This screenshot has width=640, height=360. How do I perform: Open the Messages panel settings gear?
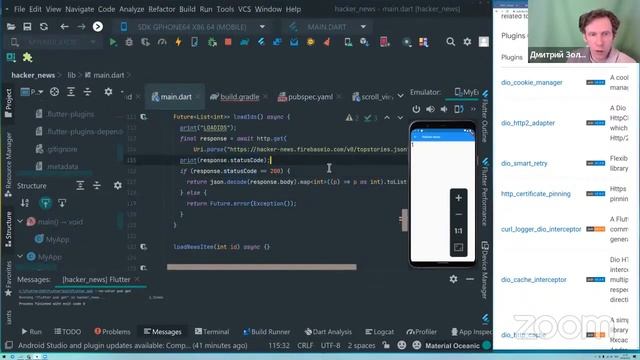(x=453, y=279)
